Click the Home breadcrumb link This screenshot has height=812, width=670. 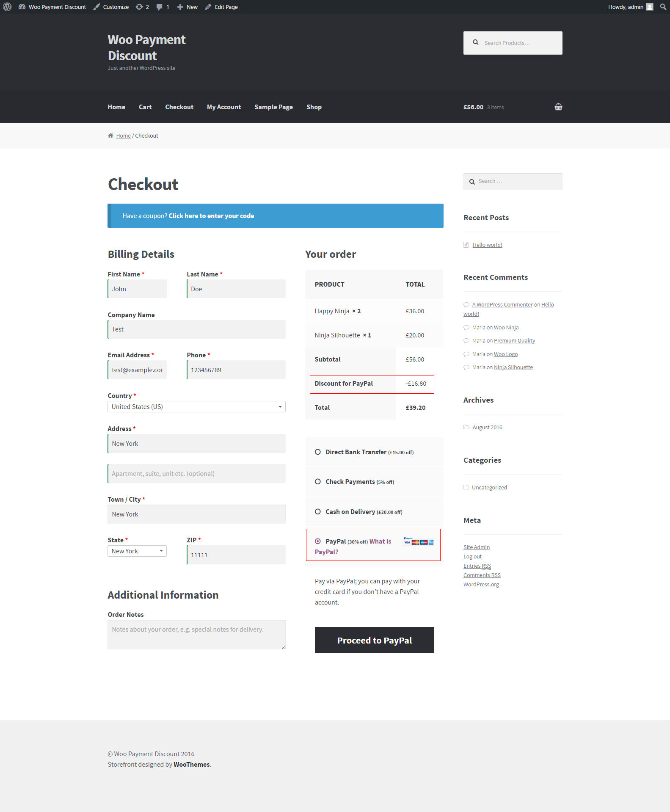124,136
